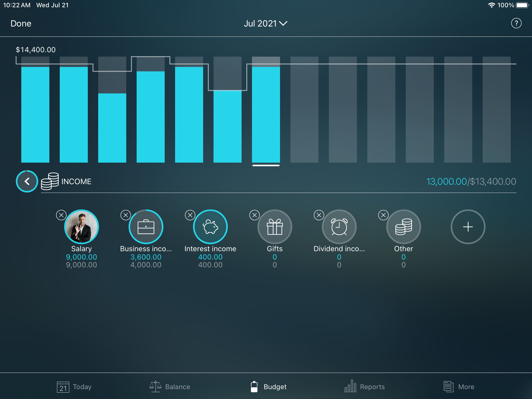Image resolution: width=532 pixels, height=399 pixels.
Task: Add new income category with plus button
Action: 468,227
